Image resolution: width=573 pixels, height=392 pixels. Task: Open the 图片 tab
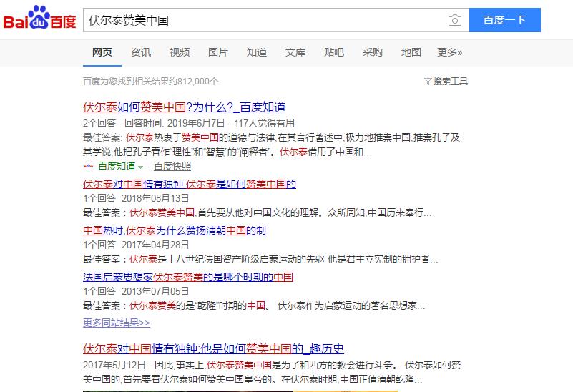coord(218,52)
